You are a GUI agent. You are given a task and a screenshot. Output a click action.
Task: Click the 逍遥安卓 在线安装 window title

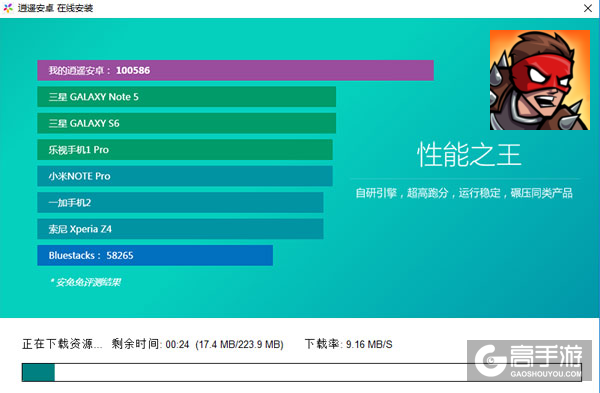pos(55,8)
